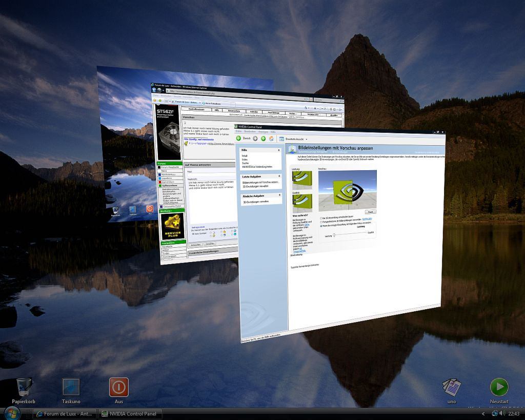This screenshot has height=420, width=525.
Task: Click the red Aus power icon on the desktop
Action: [118, 391]
